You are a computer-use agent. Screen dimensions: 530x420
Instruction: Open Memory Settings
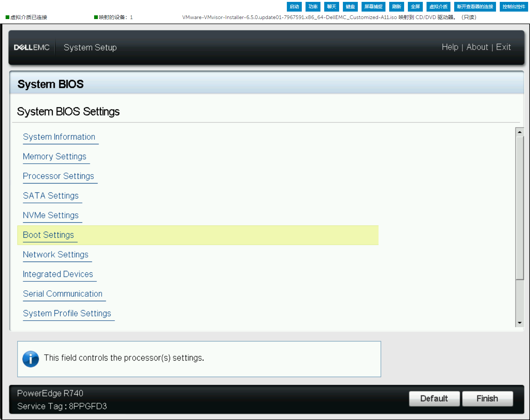click(55, 157)
